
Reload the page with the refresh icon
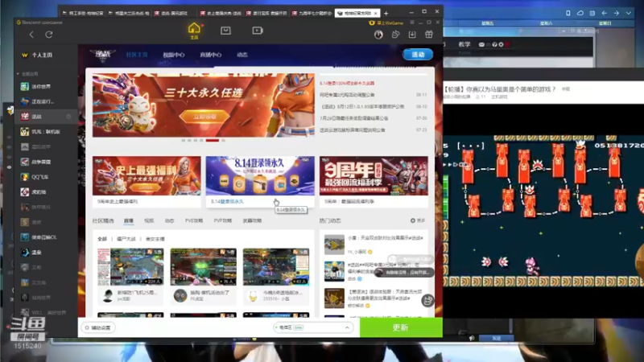tap(49, 35)
